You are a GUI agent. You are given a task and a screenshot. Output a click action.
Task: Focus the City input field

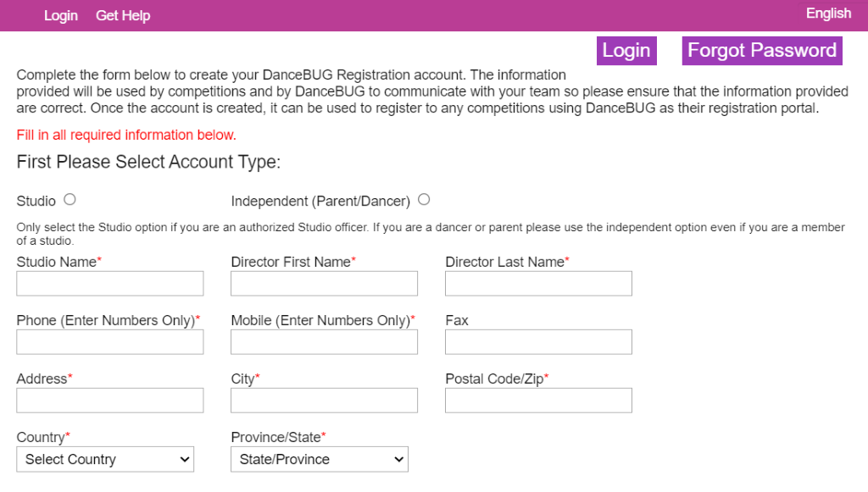coord(324,400)
